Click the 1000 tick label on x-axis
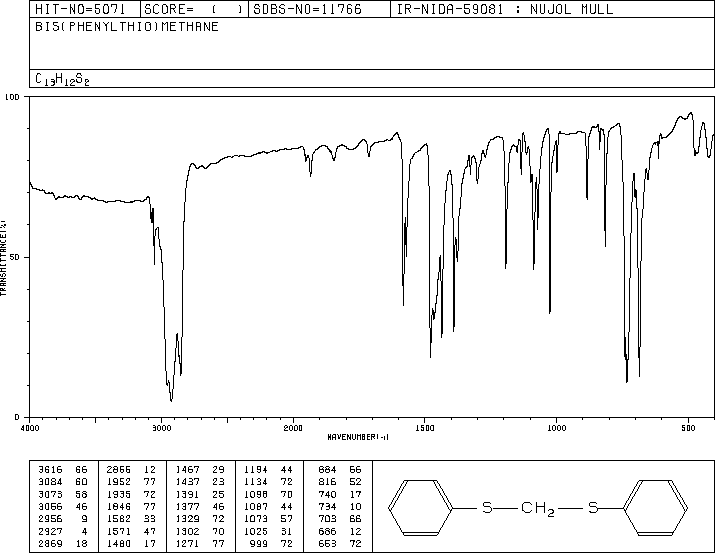 [x=556, y=428]
